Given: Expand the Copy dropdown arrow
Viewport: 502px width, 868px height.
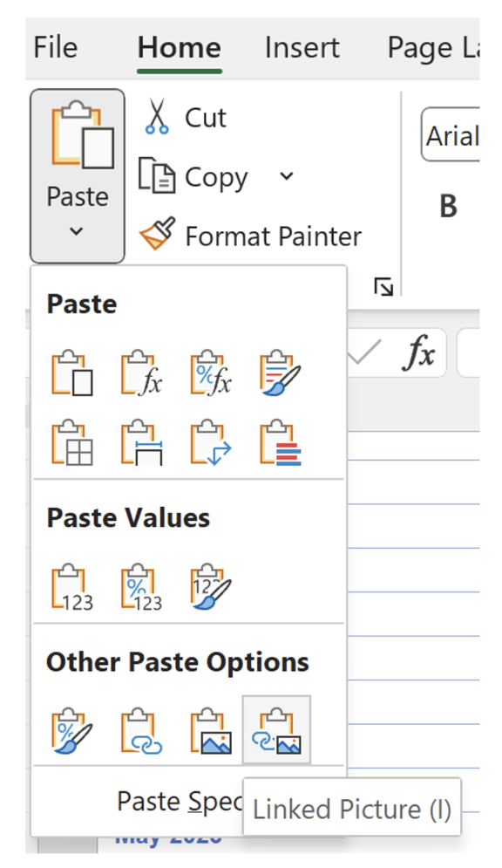Looking at the screenshot, I should coord(287,176).
